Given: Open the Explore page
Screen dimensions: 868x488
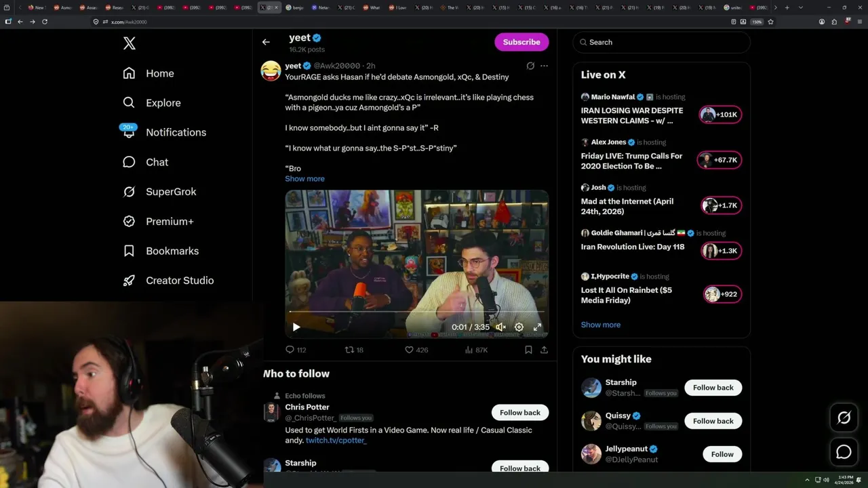Looking at the screenshot, I should [x=152, y=103].
